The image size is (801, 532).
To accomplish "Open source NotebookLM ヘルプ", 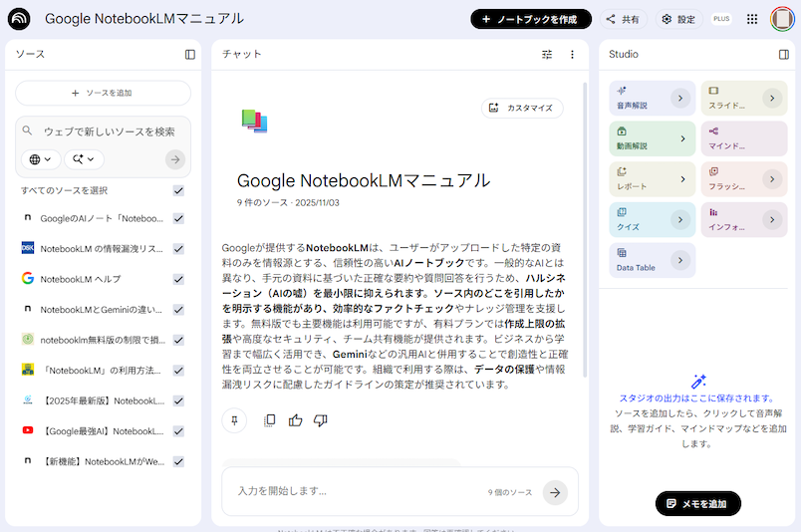I will 81,279.
